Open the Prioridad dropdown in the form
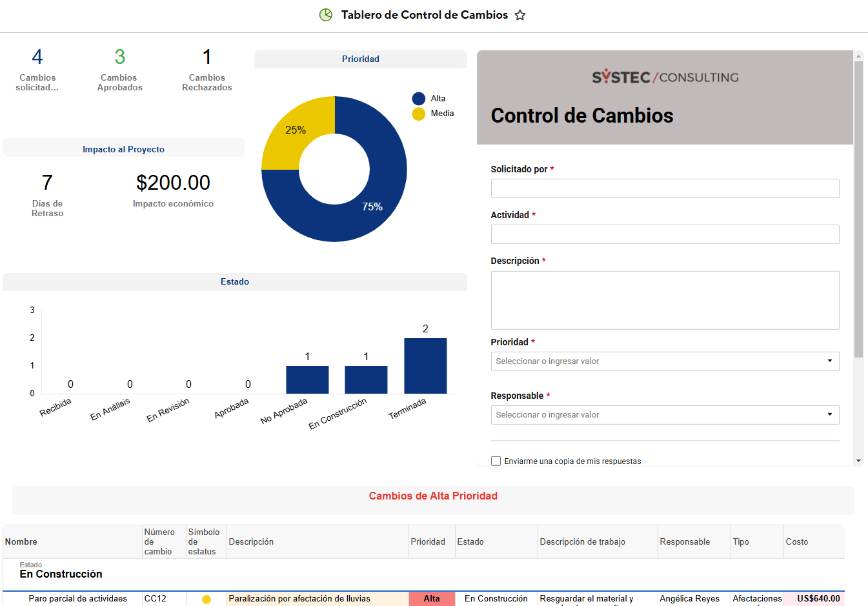The height and width of the screenshot is (606, 868). coord(665,361)
